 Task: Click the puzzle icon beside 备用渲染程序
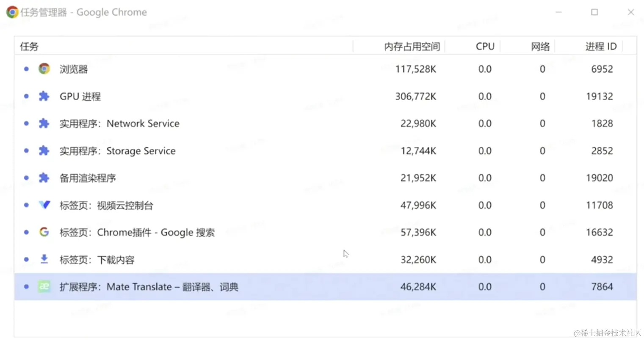(44, 178)
